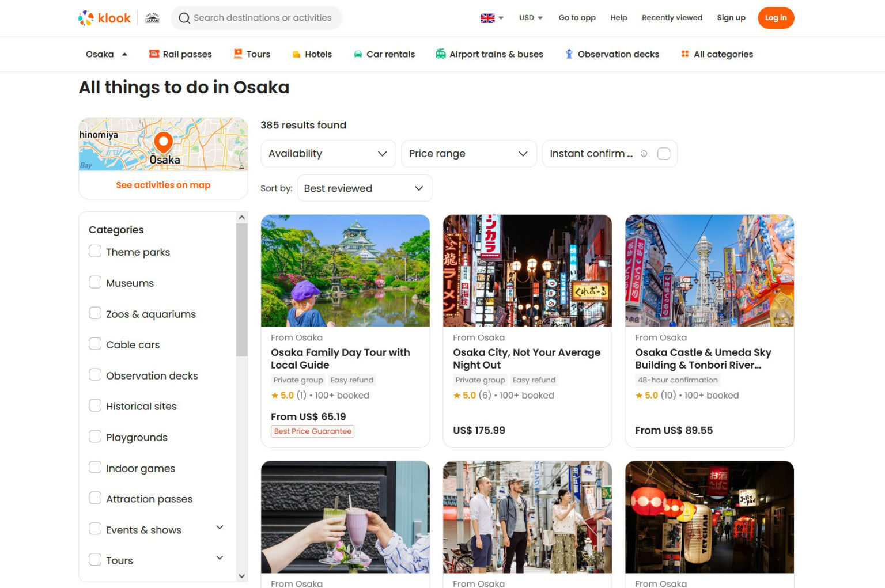
Task: Click the Klook logo
Action: (x=105, y=18)
